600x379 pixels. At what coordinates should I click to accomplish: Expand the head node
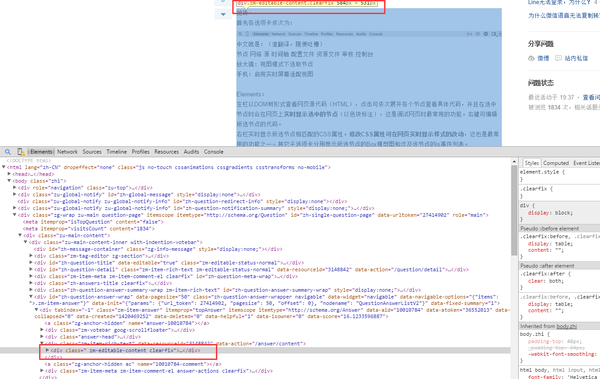tap(9, 174)
